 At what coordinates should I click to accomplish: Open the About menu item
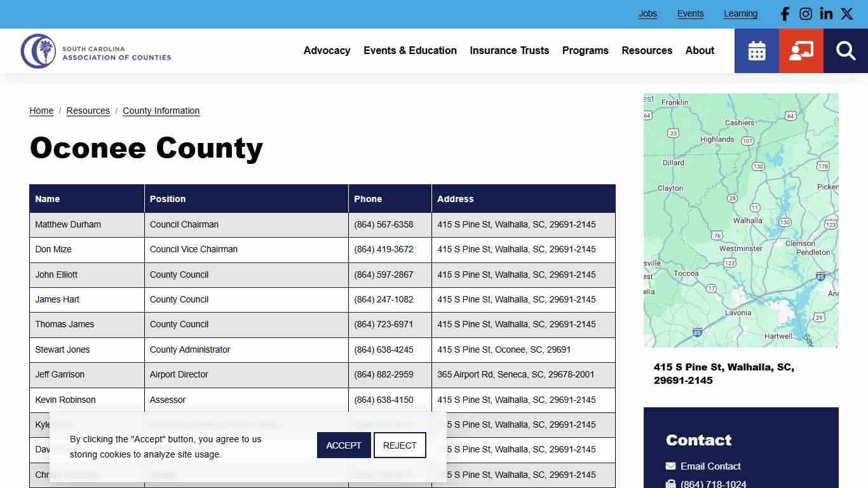[700, 51]
